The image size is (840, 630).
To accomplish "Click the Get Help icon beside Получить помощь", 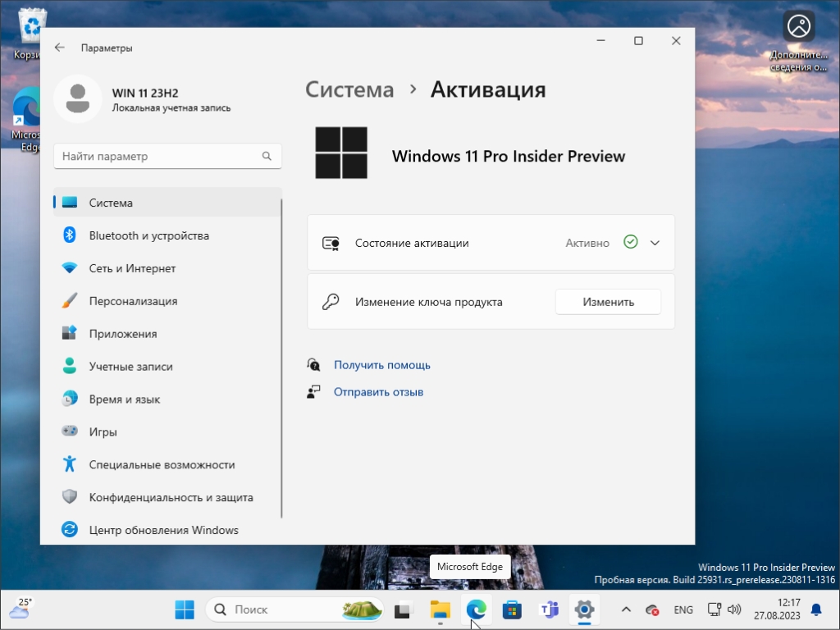I will [x=313, y=365].
